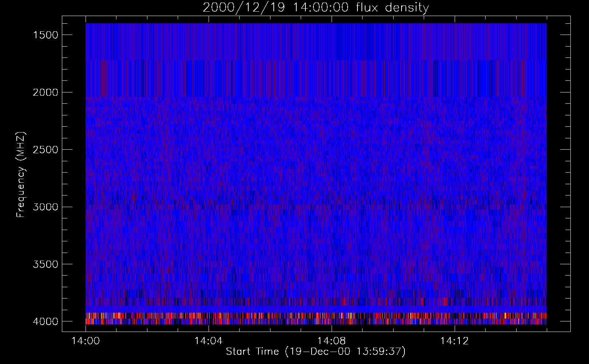The image size is (589, 364).
Task: Click the 2500 frequency tick label
Action: pyautogui.click(x=46, y=150)
